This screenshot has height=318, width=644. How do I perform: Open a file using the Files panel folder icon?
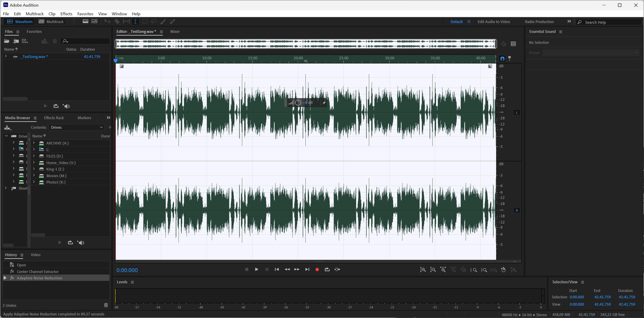(x=7, y=41)
